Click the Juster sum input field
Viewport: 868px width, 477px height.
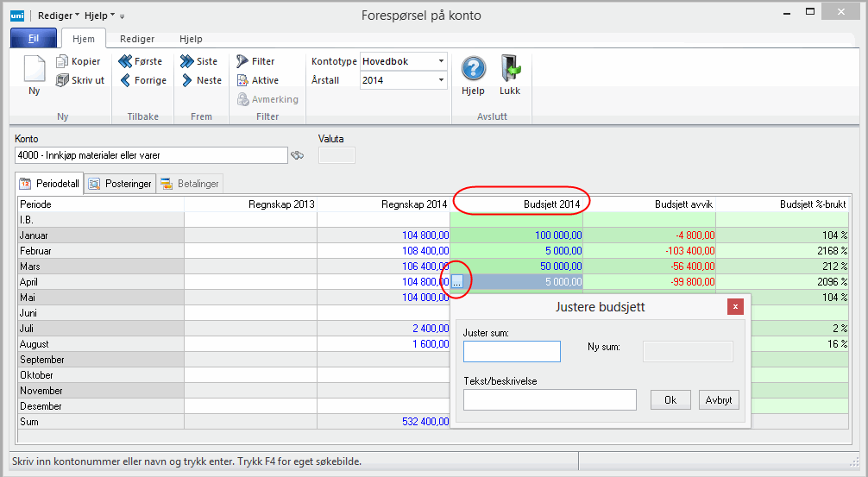coord(512,351)
